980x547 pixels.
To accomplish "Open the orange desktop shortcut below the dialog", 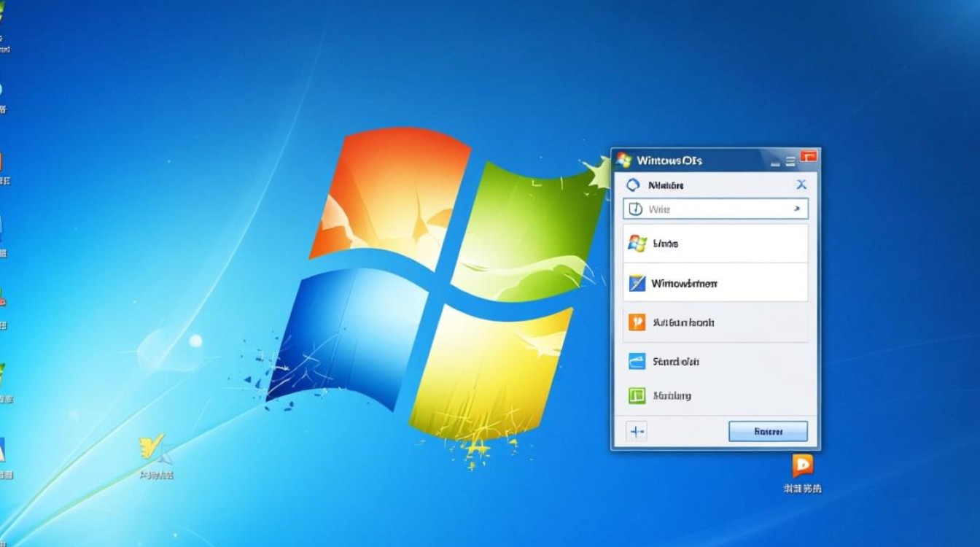I will (x=802, y=467).
